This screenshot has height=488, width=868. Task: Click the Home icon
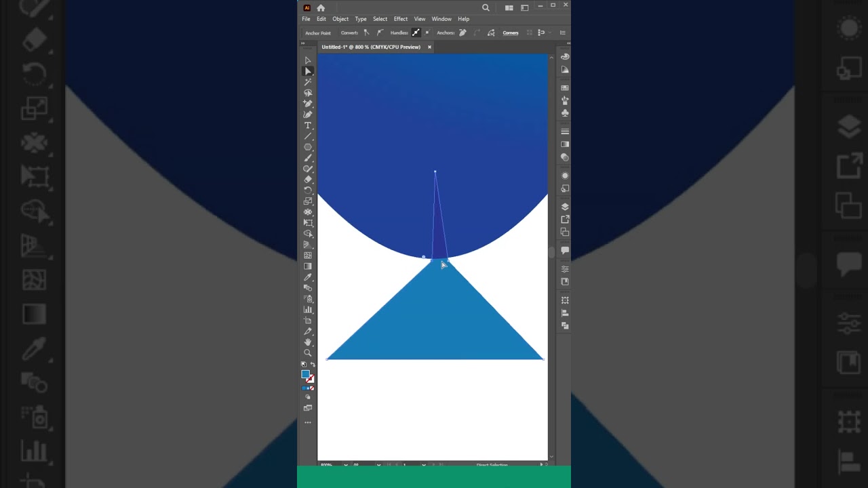321,7
